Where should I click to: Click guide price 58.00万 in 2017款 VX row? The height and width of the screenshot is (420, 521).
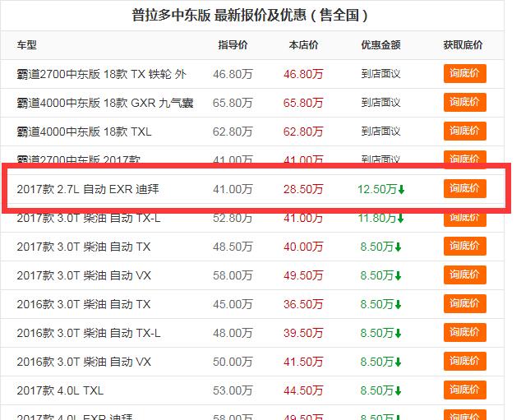(233, 276)
